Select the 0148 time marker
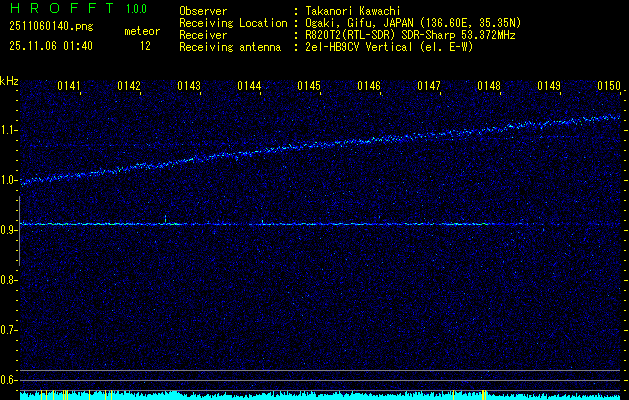The width and height of the screenshot is (629, 400). [489, 87]
